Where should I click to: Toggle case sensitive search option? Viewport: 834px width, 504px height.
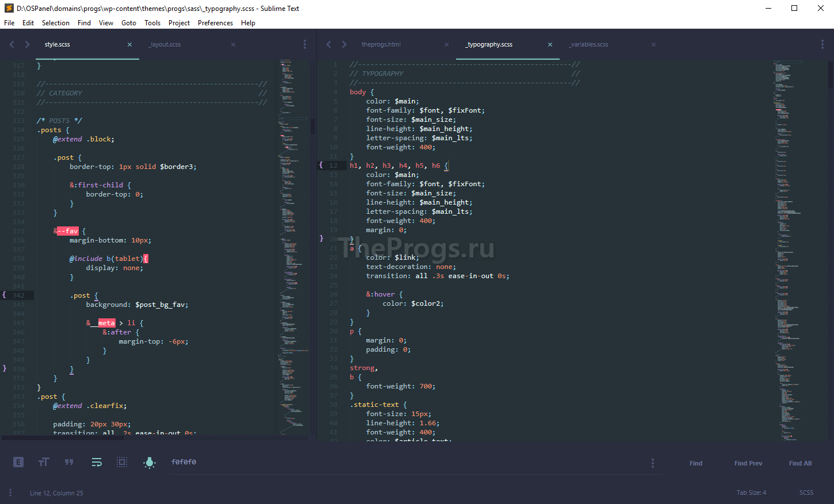[44, 462]
